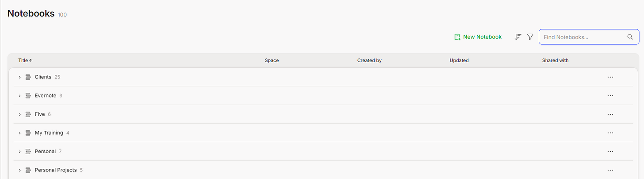Expand the Clients notebook stack

(x=20, y=77)
